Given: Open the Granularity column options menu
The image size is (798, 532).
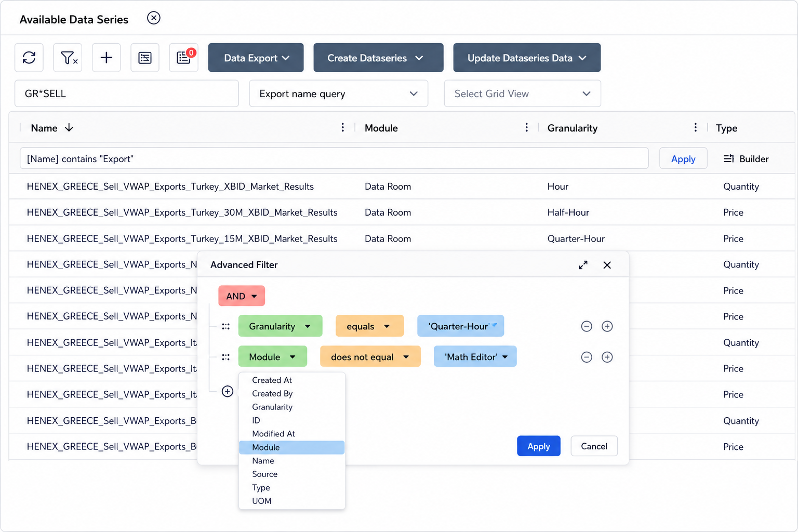Looking at the screenshot, I should click(695, 128).
